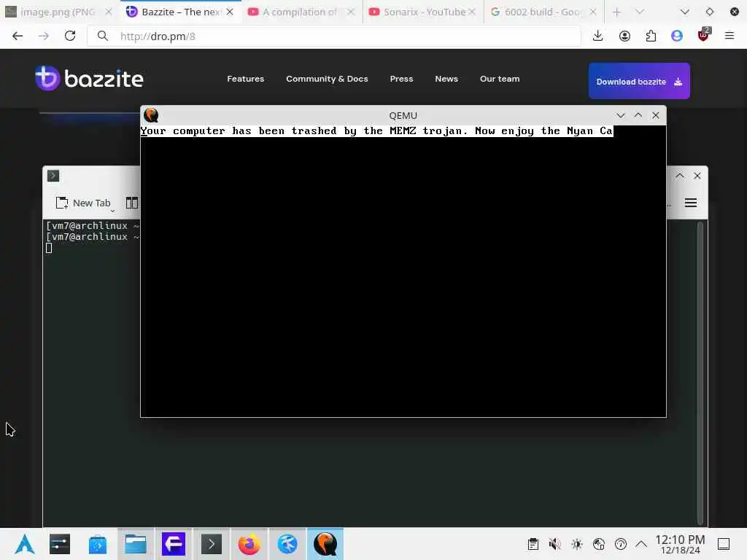Go back using the browser back arrow
747x560 pixels.
click(x=18, y=36)
